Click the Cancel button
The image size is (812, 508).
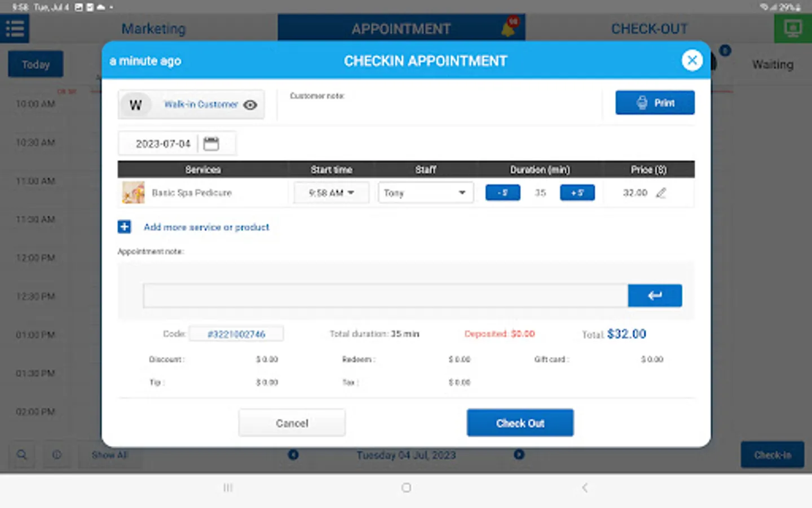(x=292, y=423)
